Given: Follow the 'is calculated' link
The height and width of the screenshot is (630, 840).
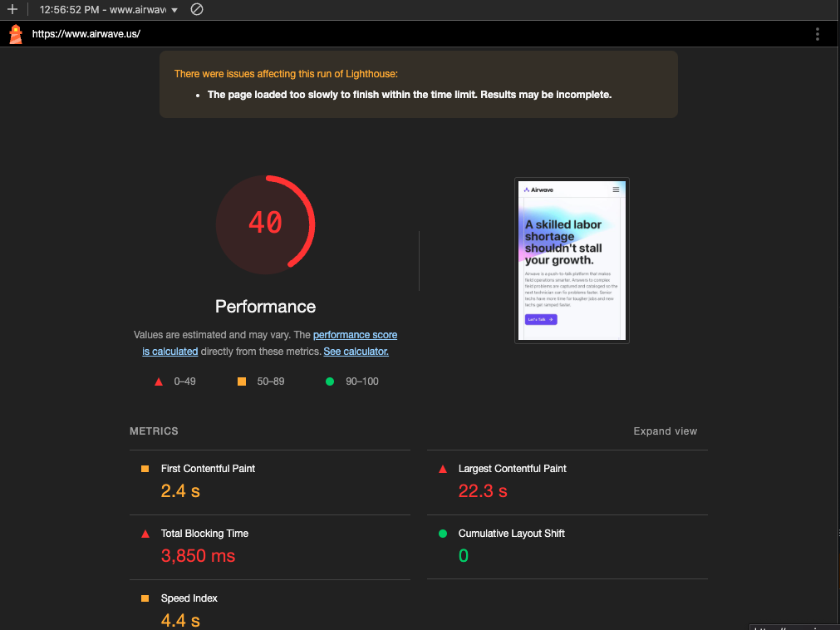Looking at the screenshot, I should (x=169, y=352).
